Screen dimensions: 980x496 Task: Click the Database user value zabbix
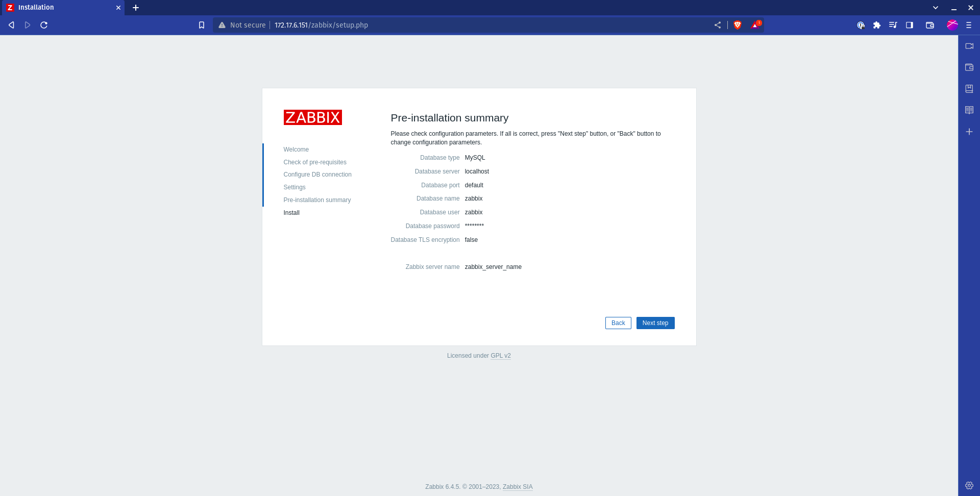tap(474, 212)
